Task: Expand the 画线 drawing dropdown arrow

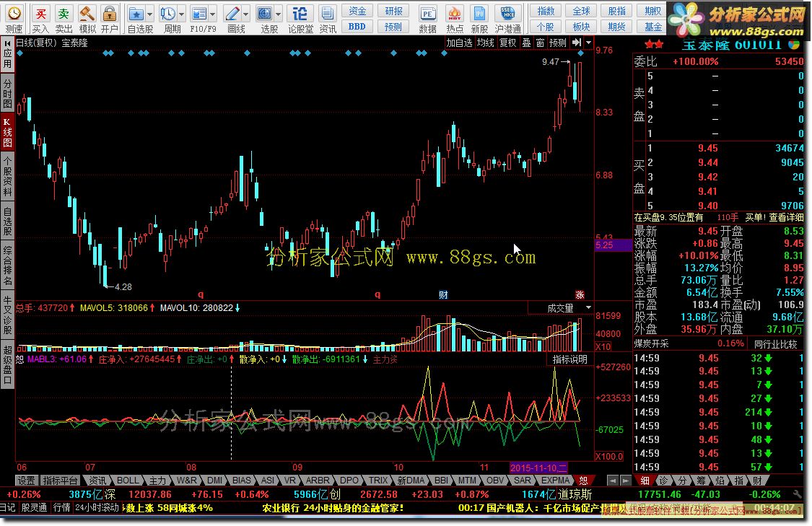Action: (x=246, y=14)
